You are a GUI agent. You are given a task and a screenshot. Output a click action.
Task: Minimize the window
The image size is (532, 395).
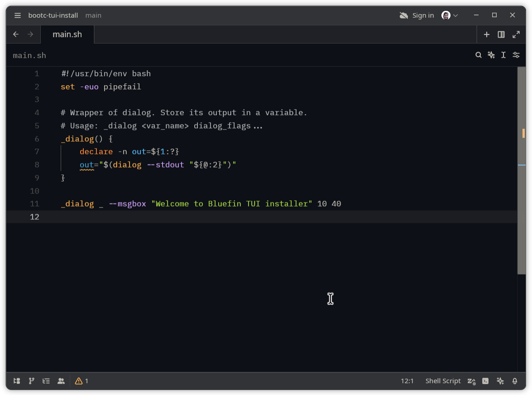pos(476,15)
